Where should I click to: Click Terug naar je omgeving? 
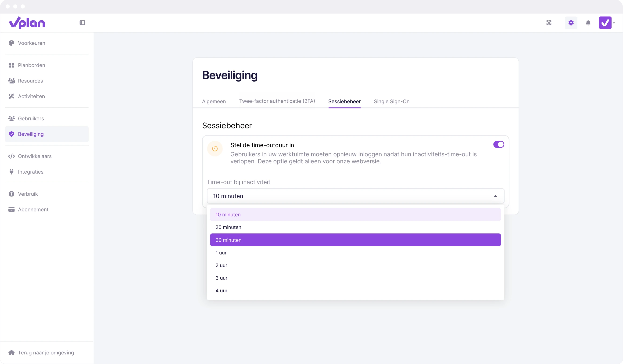point(46,352)
